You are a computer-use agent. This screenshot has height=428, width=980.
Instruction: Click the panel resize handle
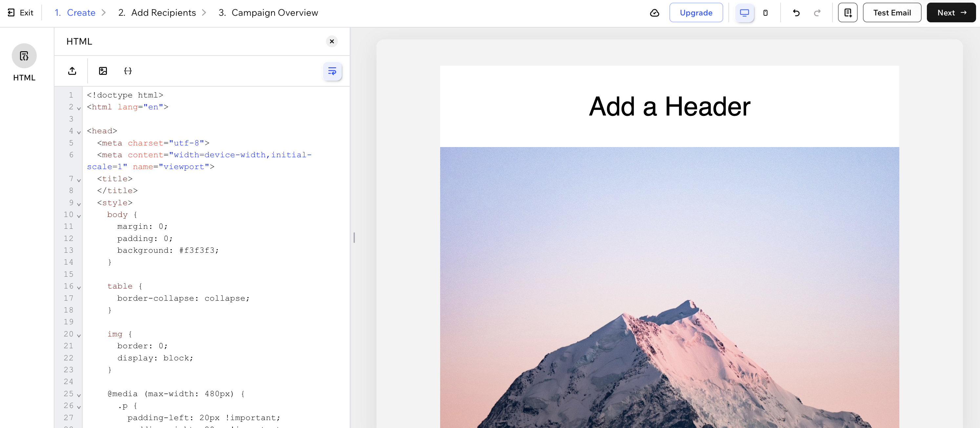(x=354, y=238)
